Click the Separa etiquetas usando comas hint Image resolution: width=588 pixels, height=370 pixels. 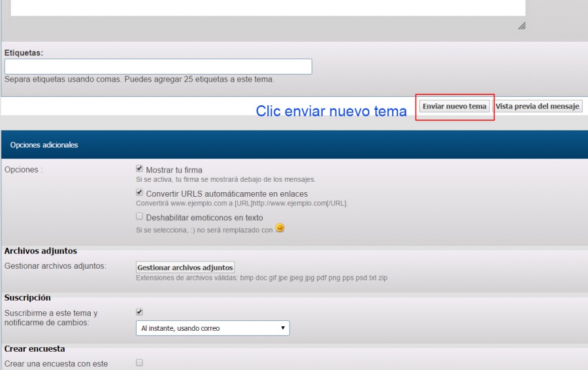click(x=139, y=79)
